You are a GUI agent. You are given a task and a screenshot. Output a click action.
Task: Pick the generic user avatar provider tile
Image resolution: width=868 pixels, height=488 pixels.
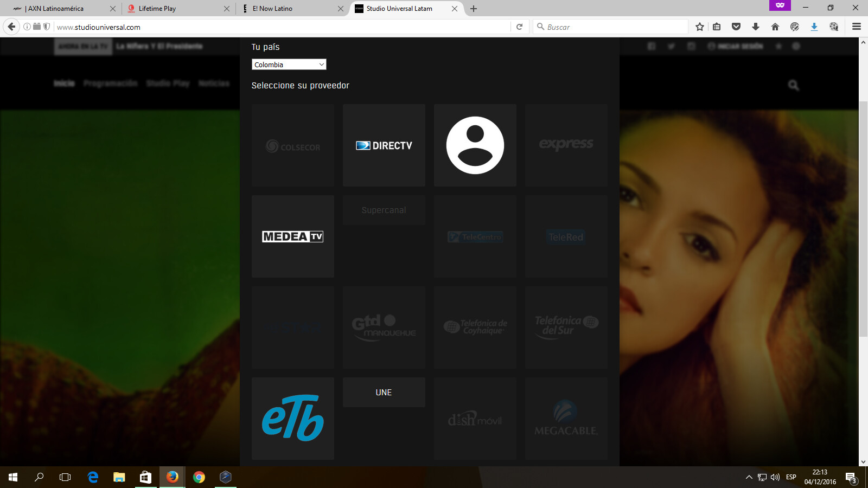tap(475, 145)
